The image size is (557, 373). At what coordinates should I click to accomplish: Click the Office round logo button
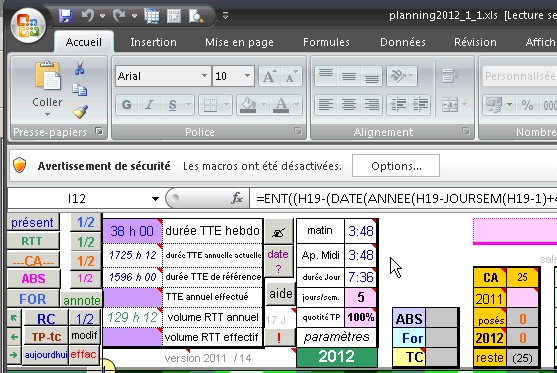pyautogui.click(x=28, y=25)
